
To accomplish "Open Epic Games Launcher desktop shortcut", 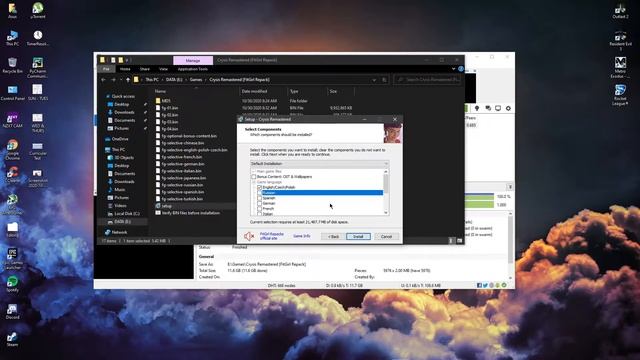I will click(12, 259).
